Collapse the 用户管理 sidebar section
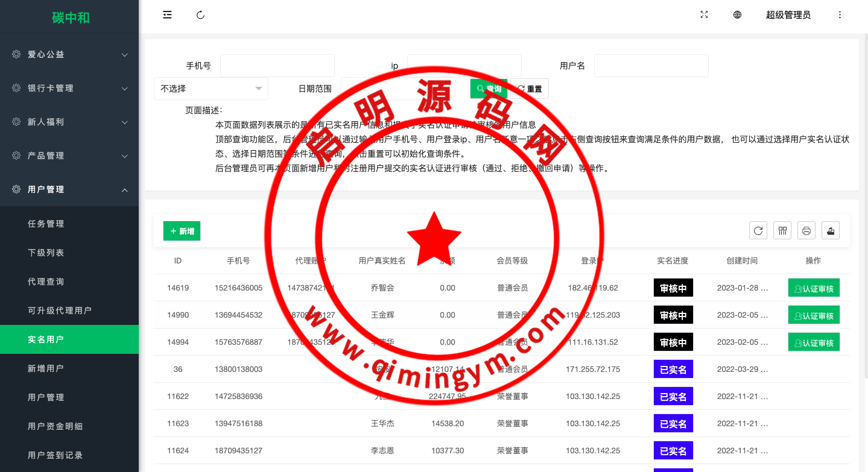 tap(69, 189)
